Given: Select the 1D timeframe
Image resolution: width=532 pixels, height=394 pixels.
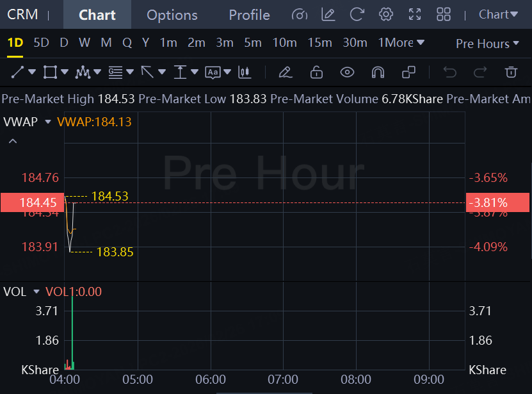Looking at the screenshot, I should (x=15, y=42).
